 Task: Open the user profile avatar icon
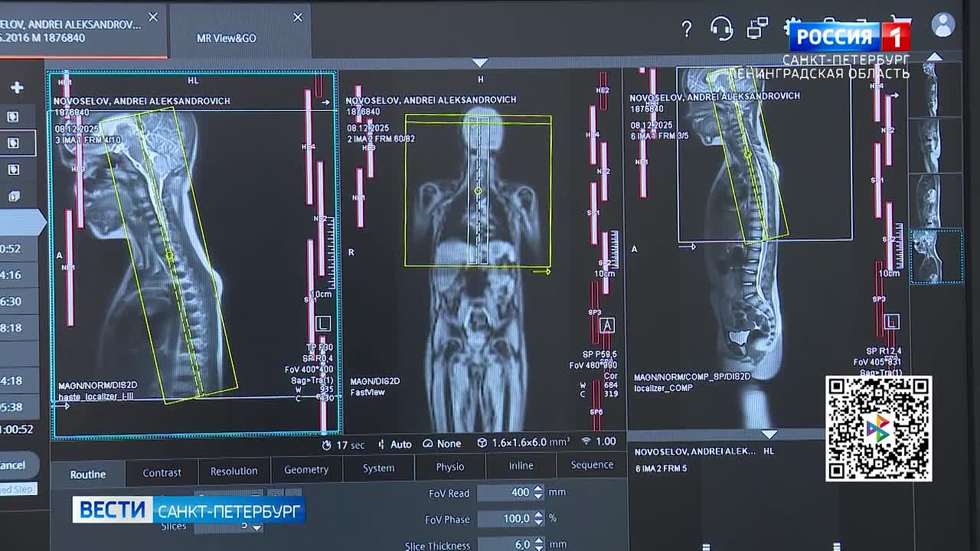coord(943,25)
